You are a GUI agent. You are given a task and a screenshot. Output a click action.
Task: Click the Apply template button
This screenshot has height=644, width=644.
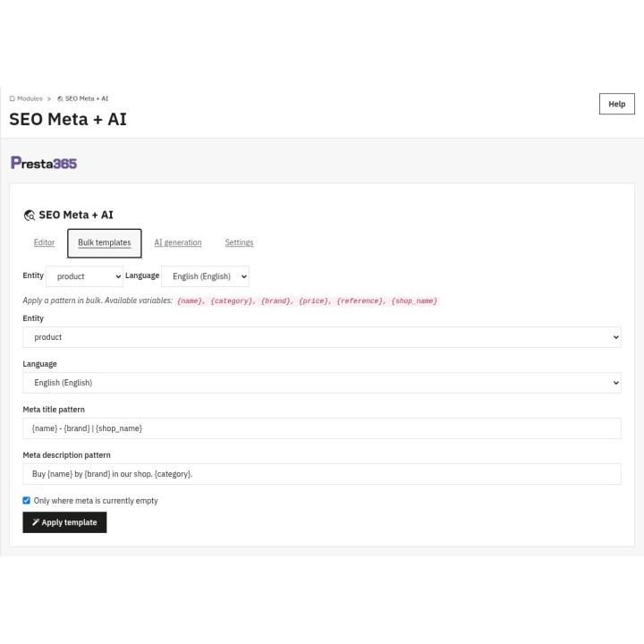64,522
